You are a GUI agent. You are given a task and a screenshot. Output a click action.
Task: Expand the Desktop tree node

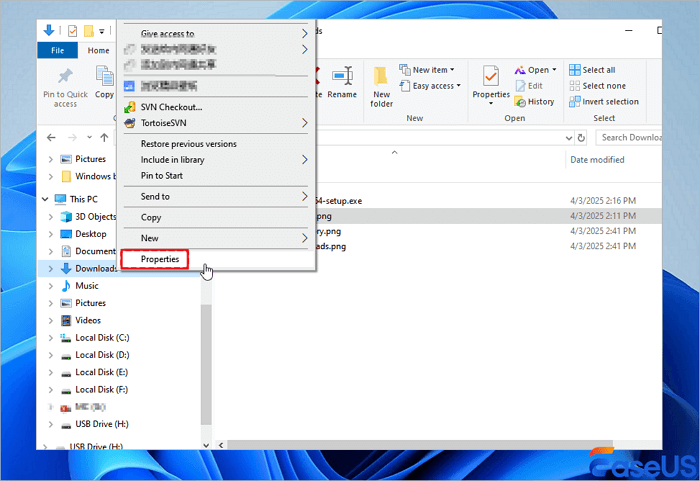(50, 234)
